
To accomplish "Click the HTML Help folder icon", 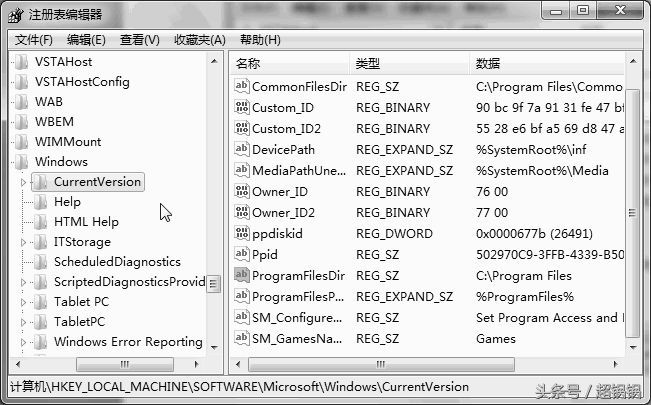I will click(41, 222).
